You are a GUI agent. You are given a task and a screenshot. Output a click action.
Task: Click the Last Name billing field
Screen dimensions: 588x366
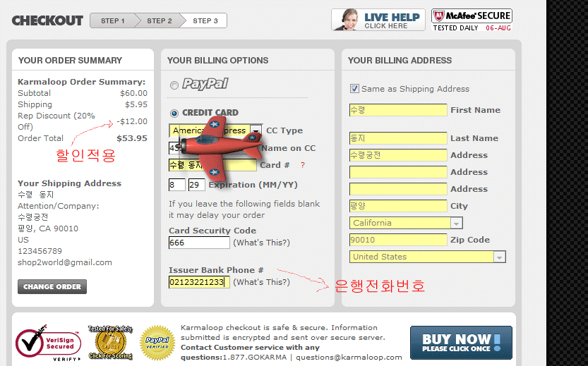[x=398, y=138]
